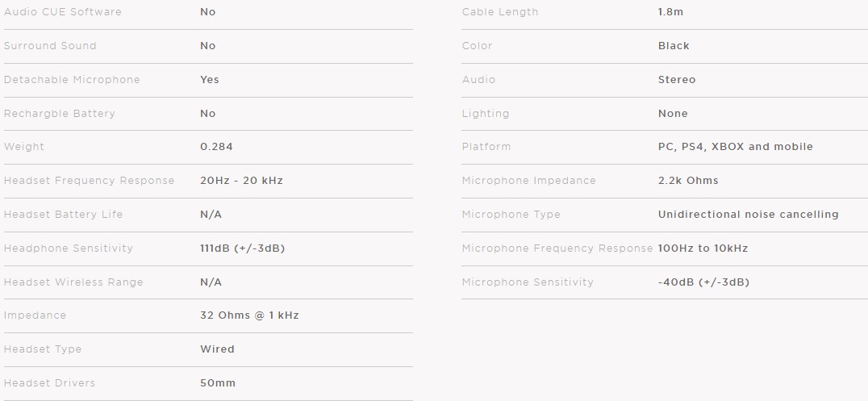Select the Surround Sound row label
868x401 pixels.
tap(50, 46)
